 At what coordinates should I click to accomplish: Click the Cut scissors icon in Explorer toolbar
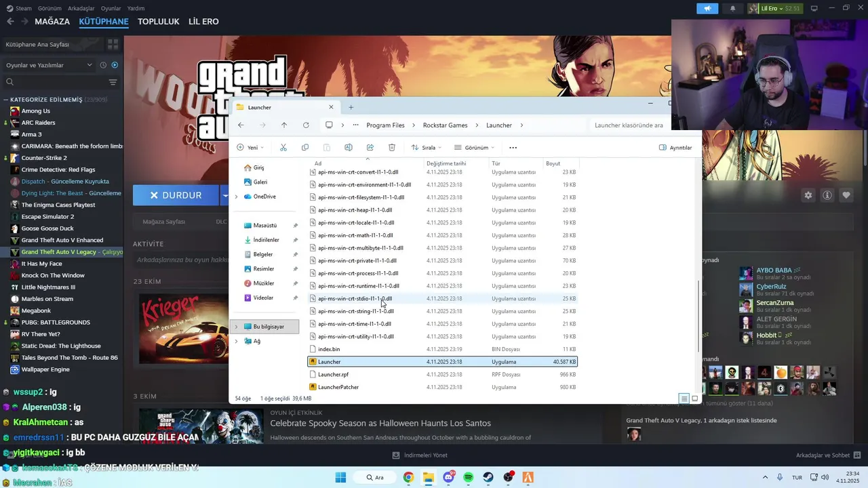click(x=283, y=147)
